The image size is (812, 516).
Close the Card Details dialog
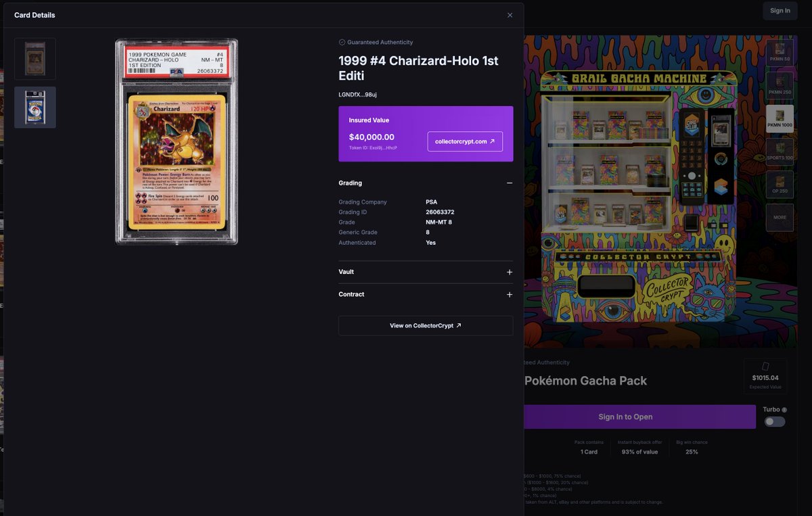point(510,15)
